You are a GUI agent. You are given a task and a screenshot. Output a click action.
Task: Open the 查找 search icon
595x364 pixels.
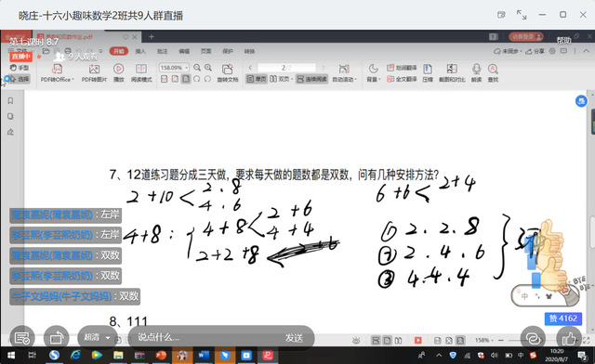click(493, 72)
